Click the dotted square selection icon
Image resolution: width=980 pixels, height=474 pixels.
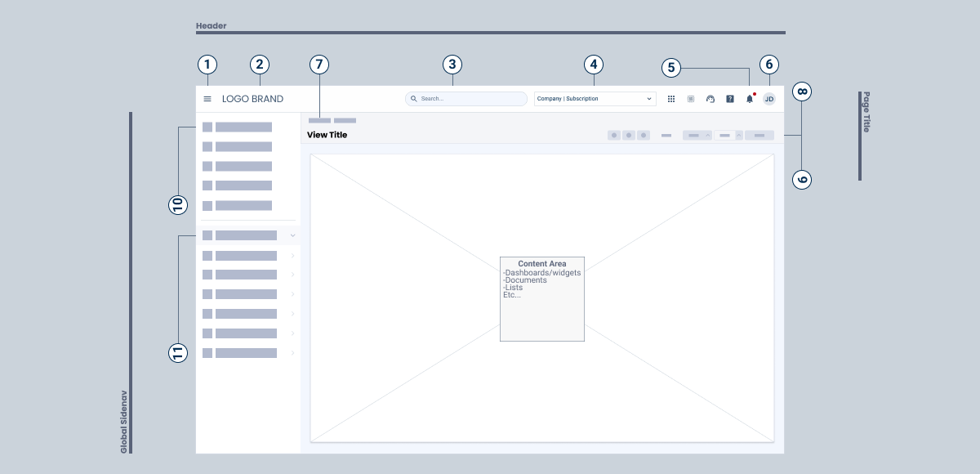[x=690, y=99]
